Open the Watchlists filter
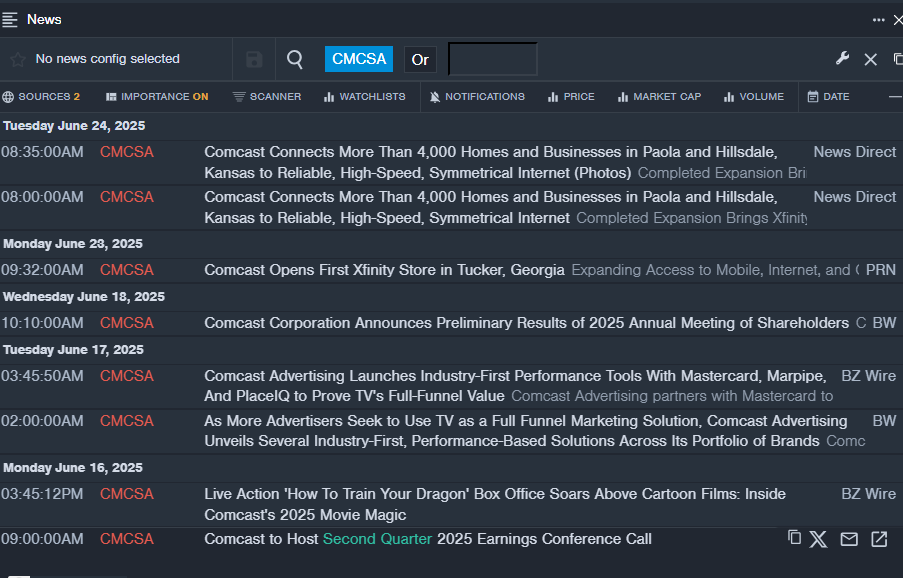Viewport: 903px width, 578px height. point(365,97)
